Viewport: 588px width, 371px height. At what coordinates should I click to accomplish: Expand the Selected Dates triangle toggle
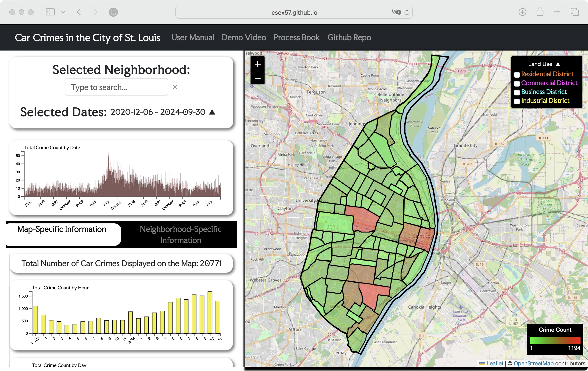(x=212, y=112)
